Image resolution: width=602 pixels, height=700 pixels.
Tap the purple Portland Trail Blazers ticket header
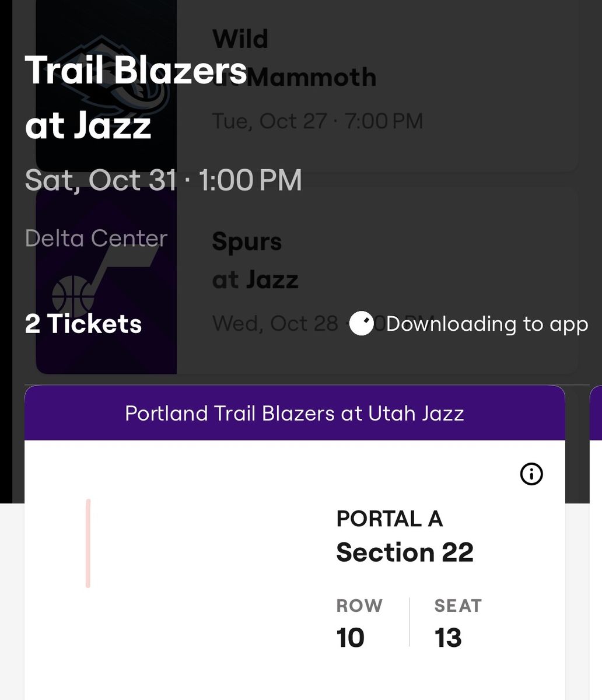[295, 413]
